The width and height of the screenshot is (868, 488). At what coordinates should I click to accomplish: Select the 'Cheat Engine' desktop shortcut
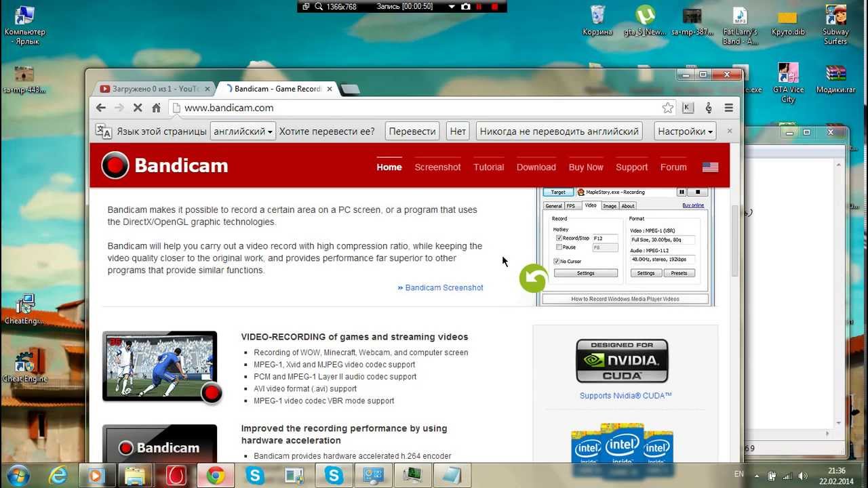pyautogui.click(x=25, y=367)
